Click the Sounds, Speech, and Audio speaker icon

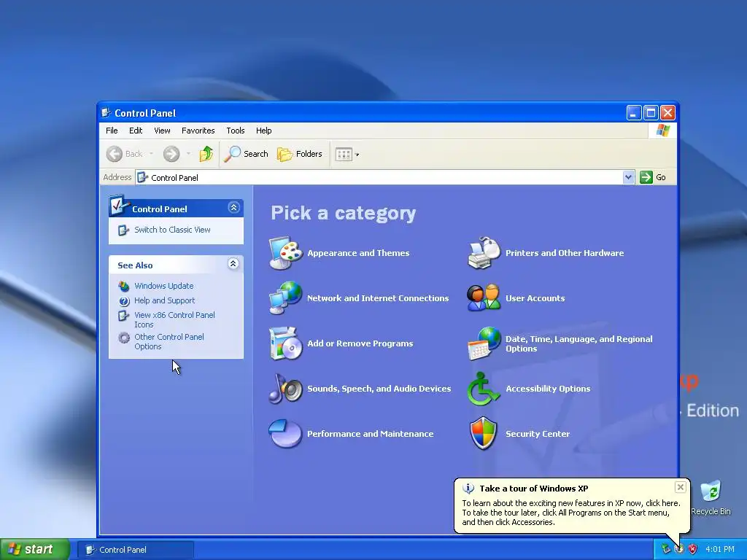[285, 389]
